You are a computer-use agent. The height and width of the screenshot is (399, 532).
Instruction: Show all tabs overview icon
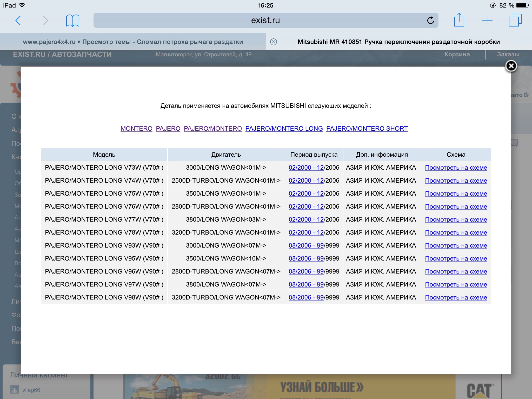click(x=515, y=20)
